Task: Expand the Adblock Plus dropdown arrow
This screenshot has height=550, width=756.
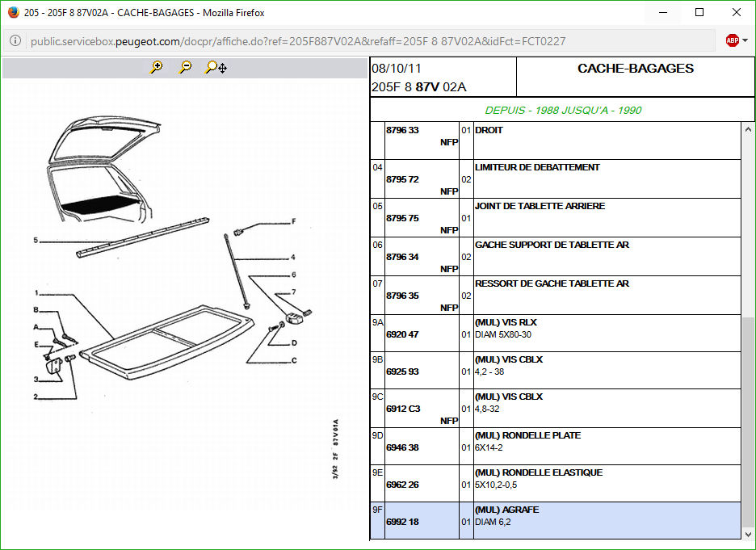Action: point(745,41)
